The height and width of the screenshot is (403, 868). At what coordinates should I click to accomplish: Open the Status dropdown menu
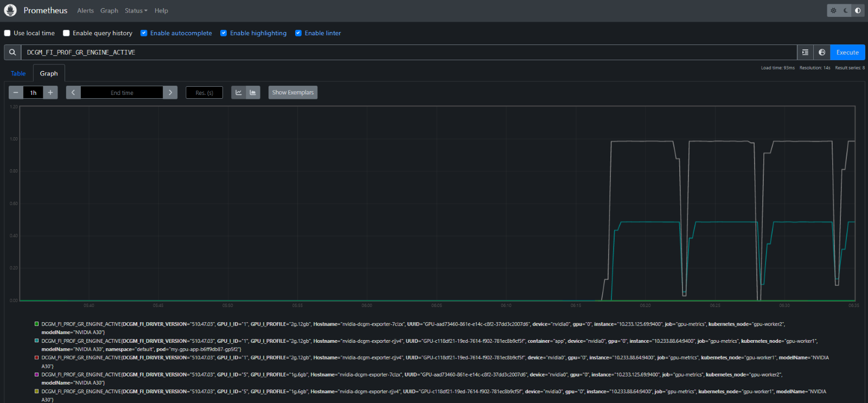pos(136,11)
